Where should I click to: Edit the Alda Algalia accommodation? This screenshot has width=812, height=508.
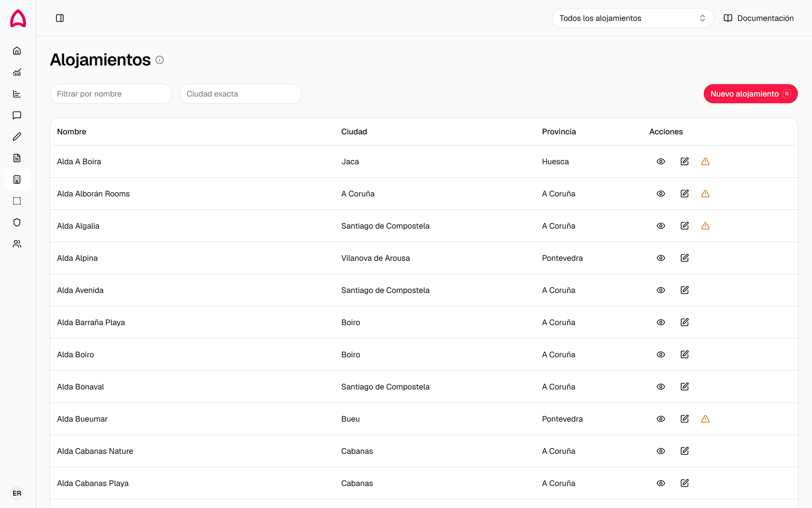(685, 226)
